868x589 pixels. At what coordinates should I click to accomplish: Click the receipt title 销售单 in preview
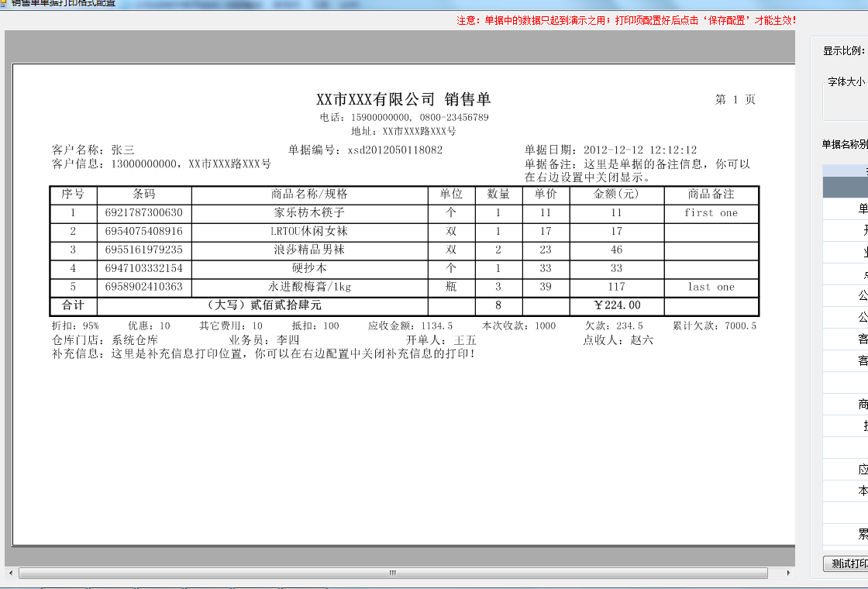[x=468, y=99]
